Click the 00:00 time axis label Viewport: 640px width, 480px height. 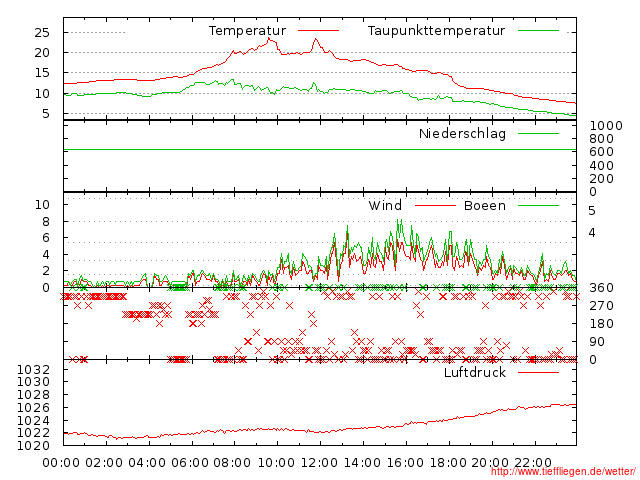pos(61,463)
